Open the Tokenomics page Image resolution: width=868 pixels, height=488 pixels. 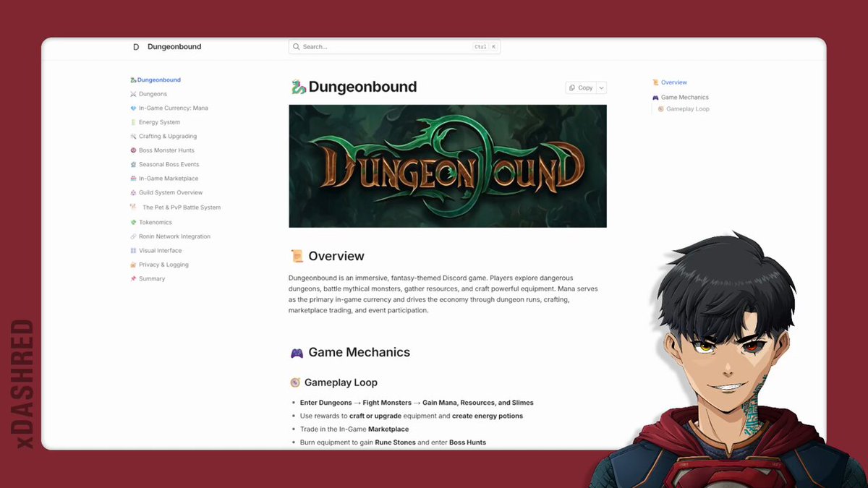point(156,223)
